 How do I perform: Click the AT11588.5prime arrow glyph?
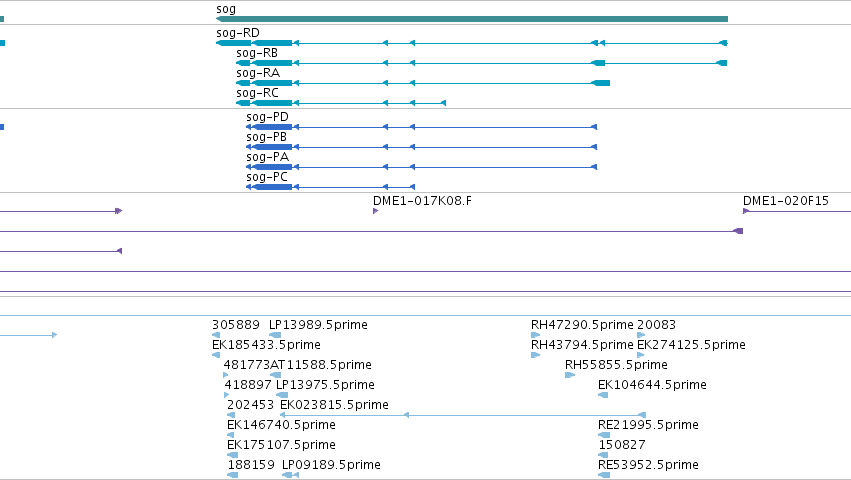[276, 375]
